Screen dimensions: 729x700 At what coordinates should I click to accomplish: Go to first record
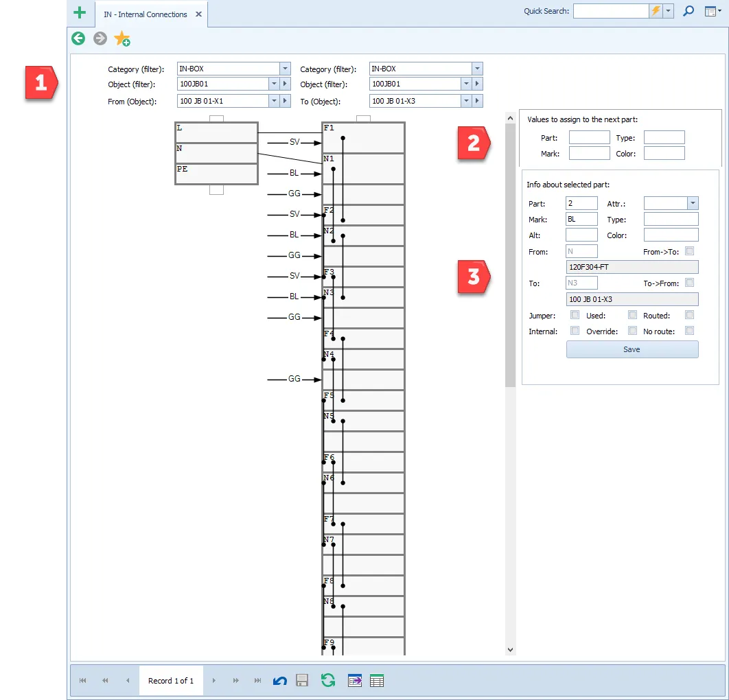tap(83, 681)
